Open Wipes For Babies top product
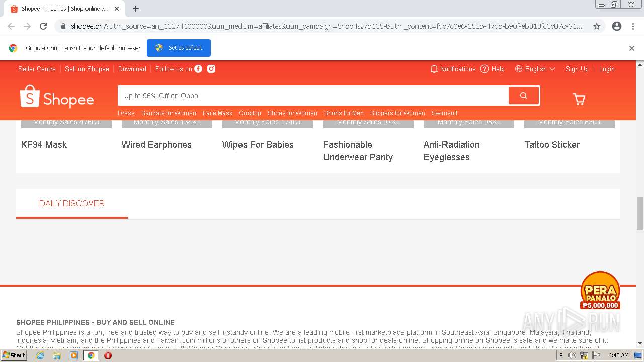Screen dimensions: 644x362 tap(258, 145)
